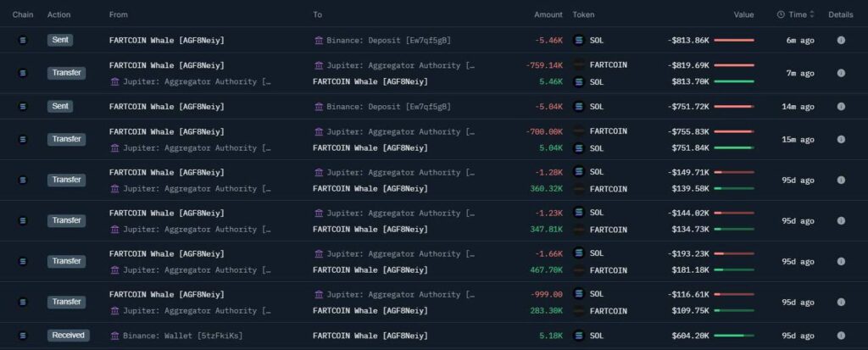Image resolution: width=868 pixels, height=350 pixels.
Task: Click the clock icon in Time header
Action: [x=781, y=14]
